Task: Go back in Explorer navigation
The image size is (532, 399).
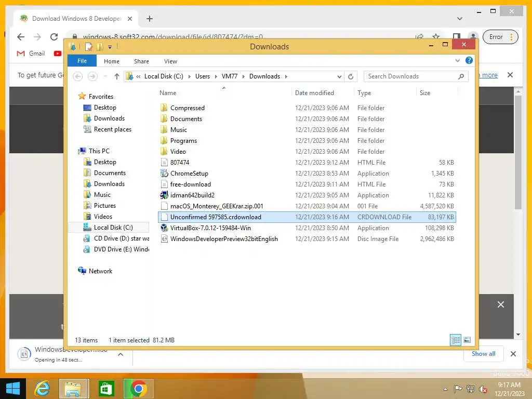Action: coord(78,76)
